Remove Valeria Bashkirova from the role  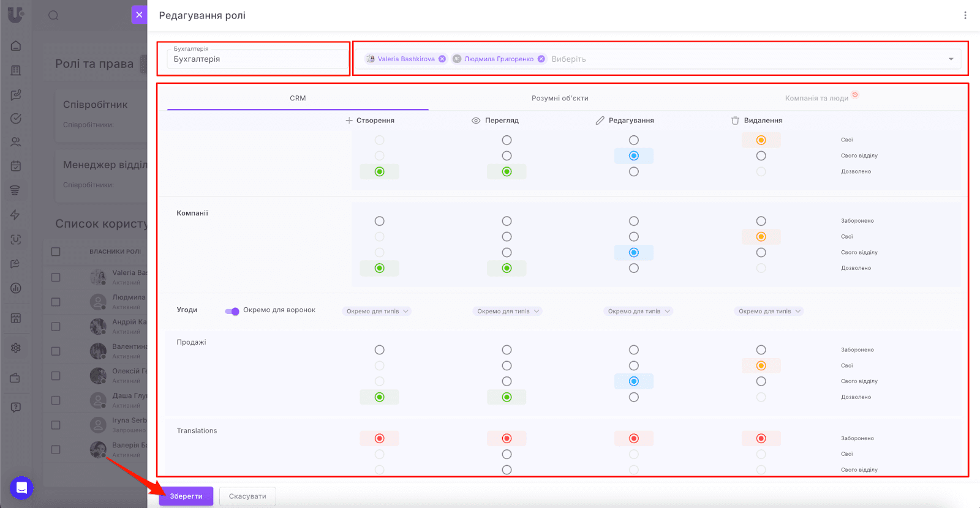[442, 59]
